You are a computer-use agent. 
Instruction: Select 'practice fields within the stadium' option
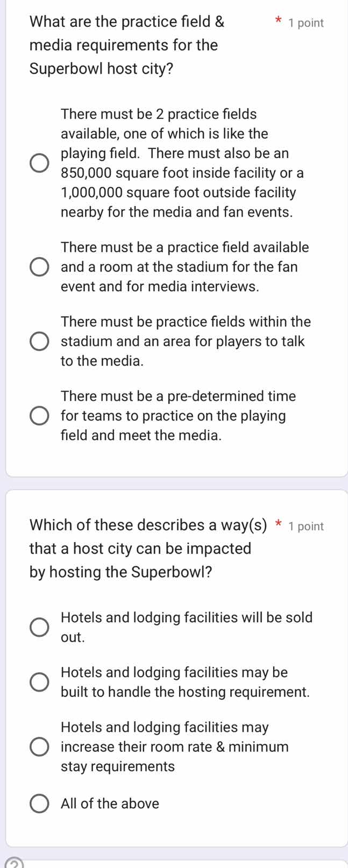(x=38, y=341)
